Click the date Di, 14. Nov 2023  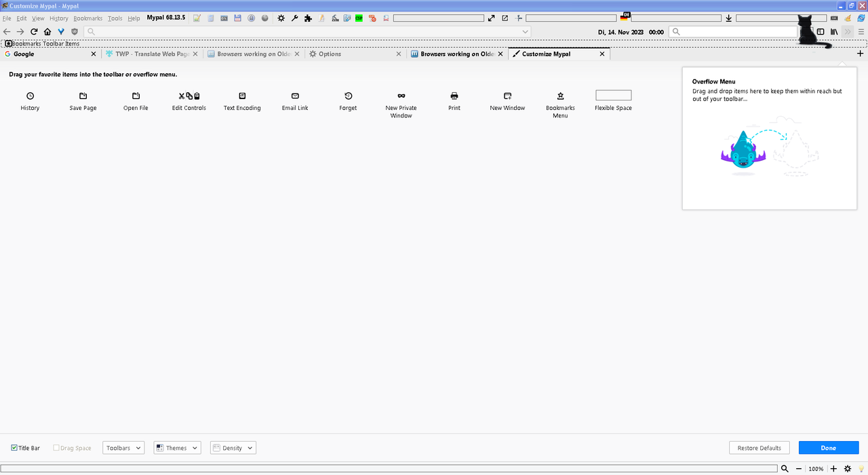[621, 32]
